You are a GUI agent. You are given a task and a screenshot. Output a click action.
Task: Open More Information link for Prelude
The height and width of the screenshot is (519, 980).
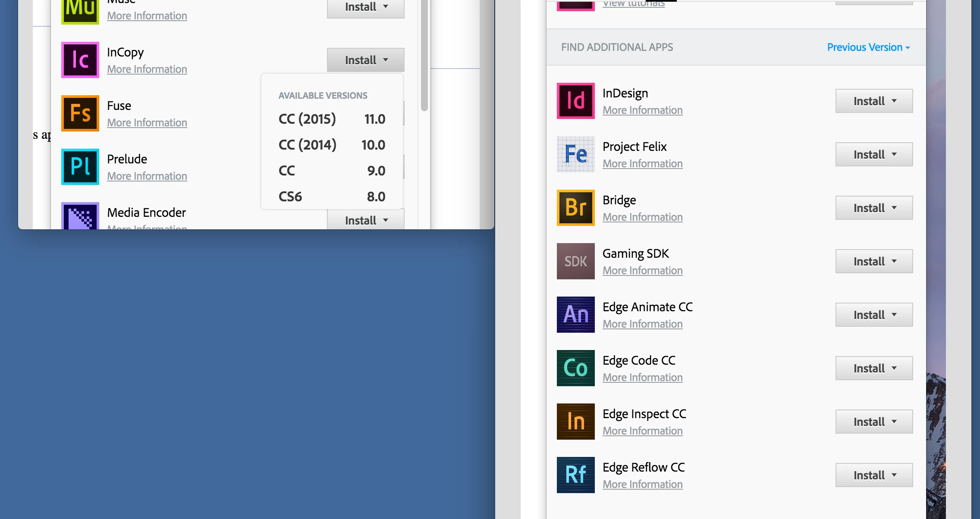pyautogui.click(x=147, y=176)
